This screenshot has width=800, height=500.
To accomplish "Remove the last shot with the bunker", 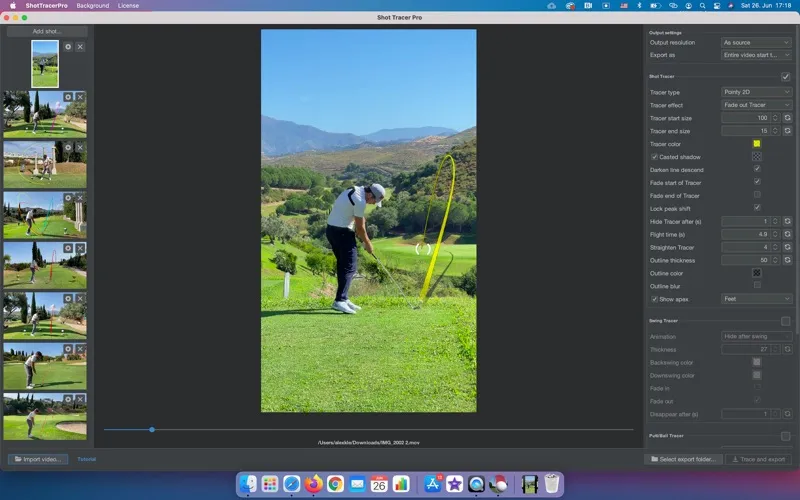I will pos(80,399).
